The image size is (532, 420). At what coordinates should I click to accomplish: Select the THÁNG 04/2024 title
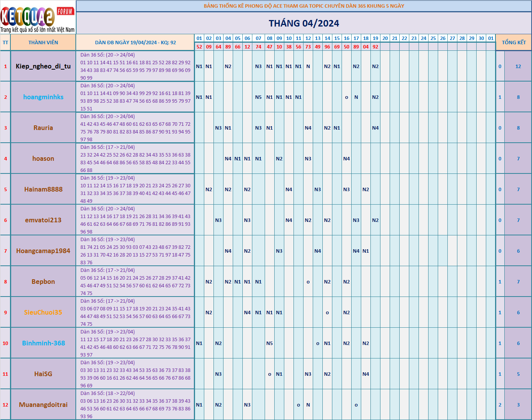point(304,23)
